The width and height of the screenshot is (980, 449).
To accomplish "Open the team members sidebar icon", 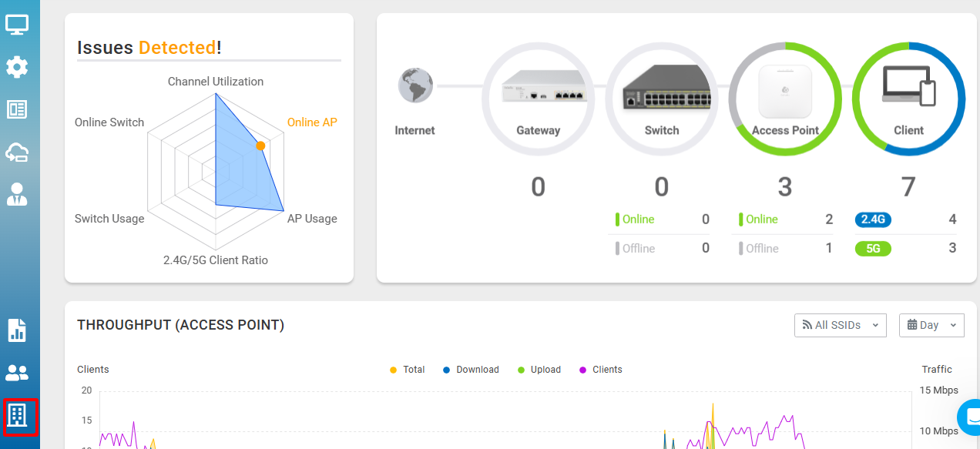I will point(17,373).
